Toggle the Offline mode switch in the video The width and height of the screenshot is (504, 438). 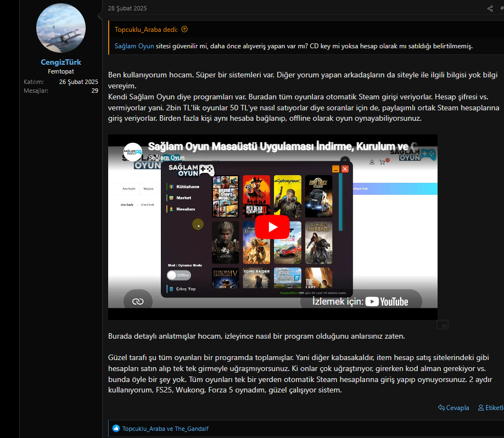(179, 275)
